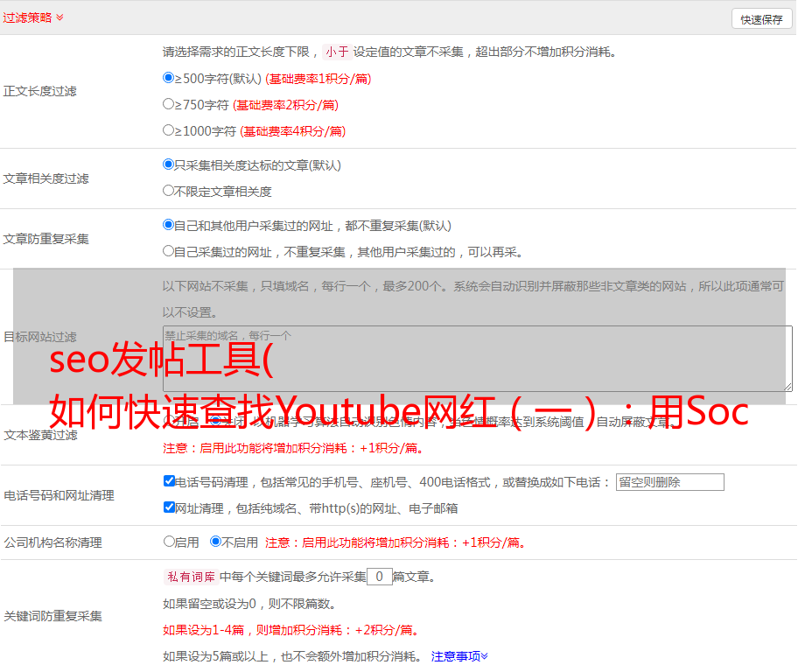The image size is (798, 672).
Task: Toggle the 网址清理 checkbox
Action: (x=170, y=507)
